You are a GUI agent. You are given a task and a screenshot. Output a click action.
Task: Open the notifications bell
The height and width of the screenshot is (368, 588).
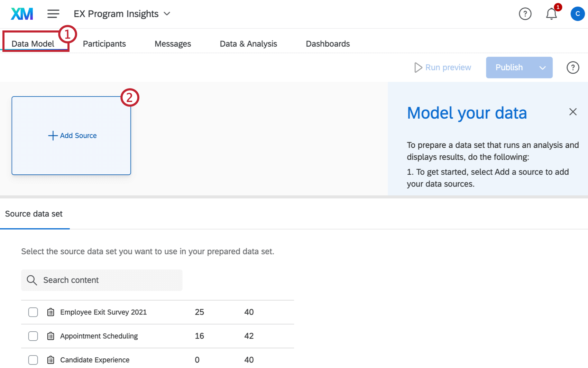[x=551, y=14]
